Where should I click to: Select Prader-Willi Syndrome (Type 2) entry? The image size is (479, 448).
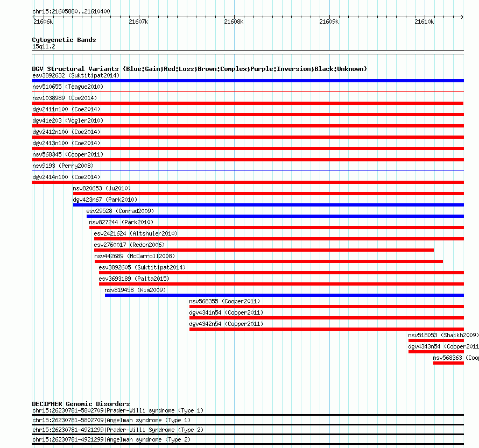click(118, 430)
